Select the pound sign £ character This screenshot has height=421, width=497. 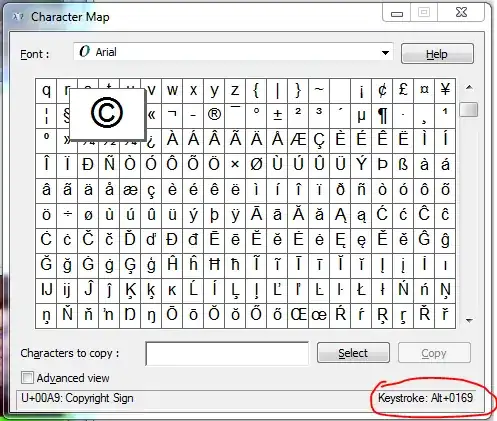[403, 90]
